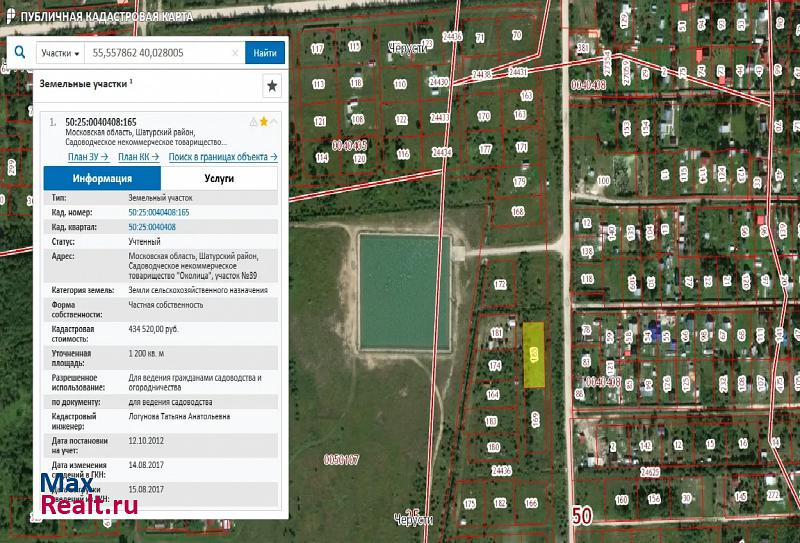The height and width of the screenshot is (543, 800).
Task: Open cadastral number 50:25:0040408:165 link in table
Action: [x=158, y=213]
